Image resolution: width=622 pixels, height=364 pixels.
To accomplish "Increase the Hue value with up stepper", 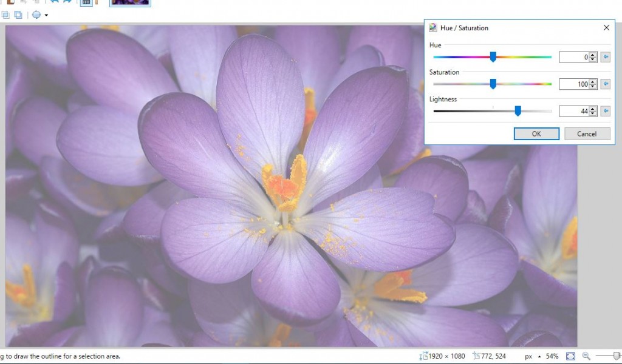I will (593, 55).
